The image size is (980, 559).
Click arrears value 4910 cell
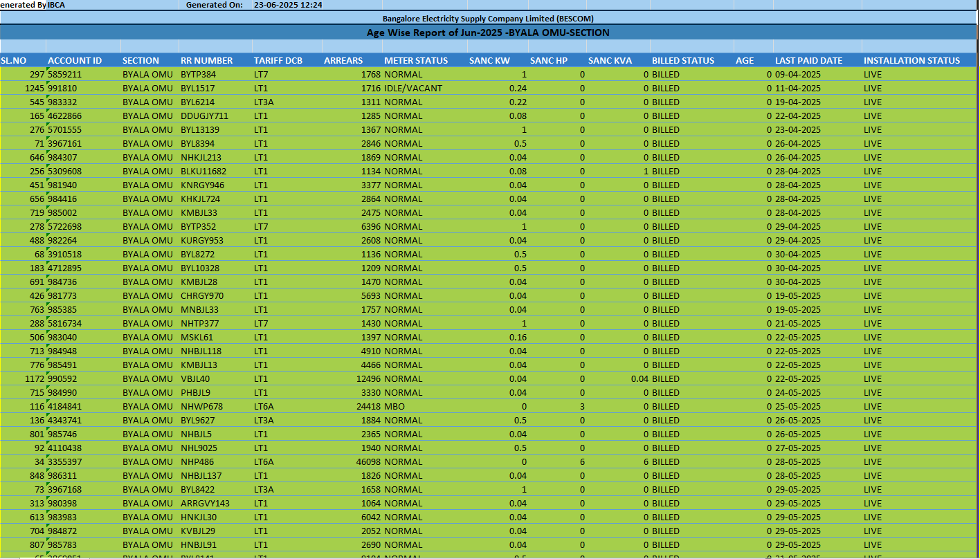point(352,351)
